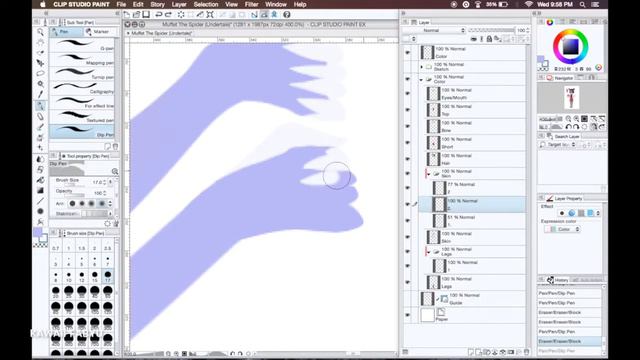Expand the Sketch layer folder
640x360 pixels.
coord(422,67)
